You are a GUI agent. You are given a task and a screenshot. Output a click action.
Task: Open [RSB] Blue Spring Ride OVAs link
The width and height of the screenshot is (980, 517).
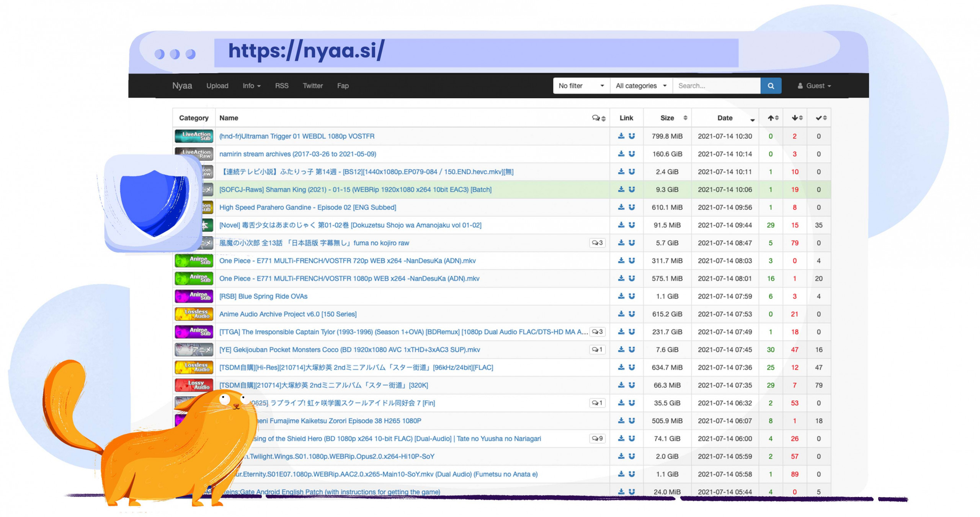[x=263, y=296]
